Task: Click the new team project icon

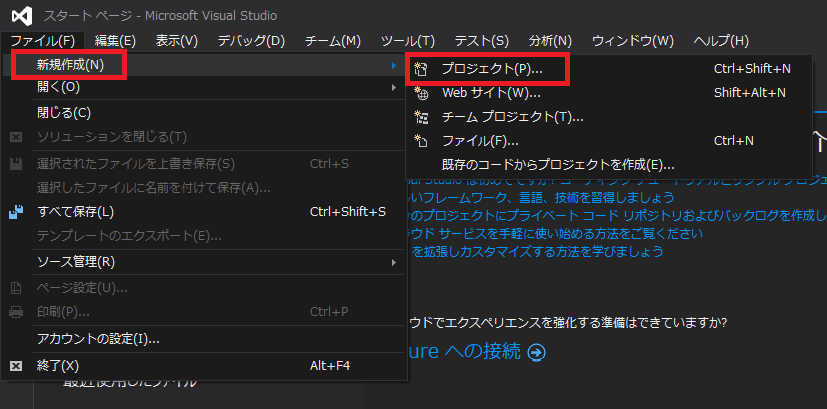Action: point(421,117)
